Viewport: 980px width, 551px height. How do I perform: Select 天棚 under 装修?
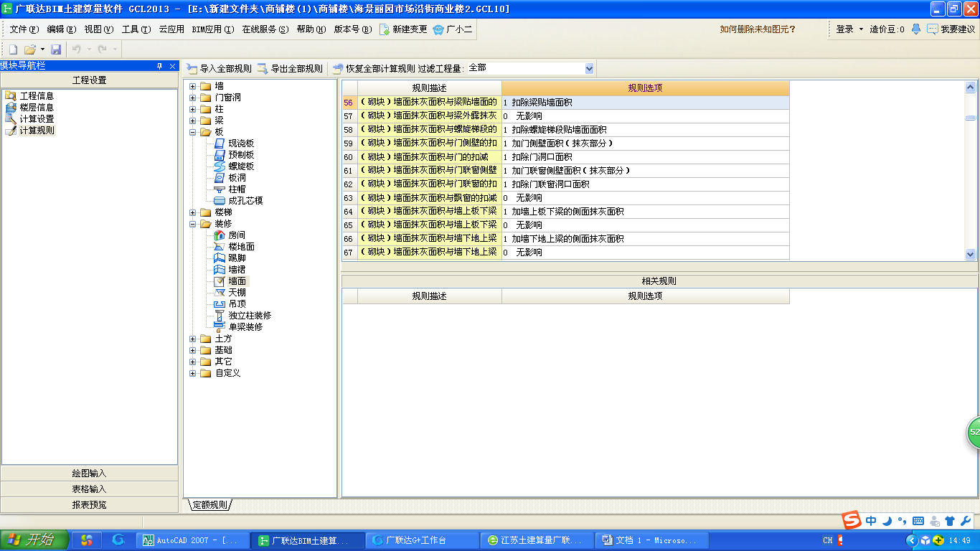(237, 293)
